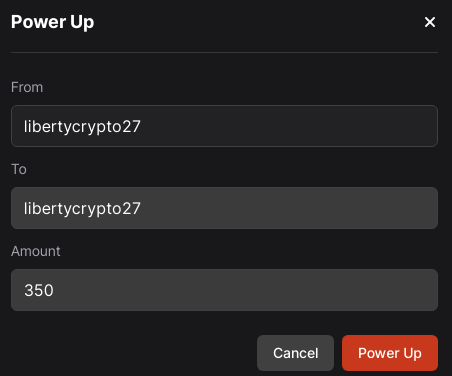Focus the From account field
Screen dimensions: 452x376
(x=224, y=126)
